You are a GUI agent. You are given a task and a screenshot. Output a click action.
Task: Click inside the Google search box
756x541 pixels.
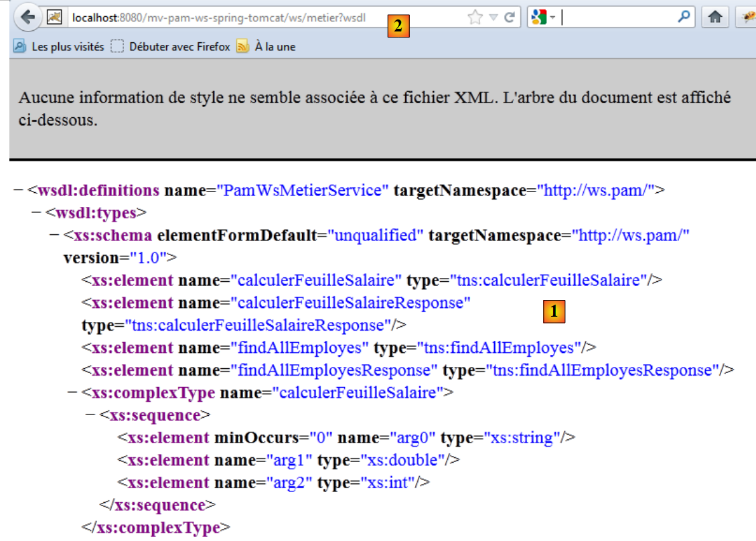(x=616, y=18)
